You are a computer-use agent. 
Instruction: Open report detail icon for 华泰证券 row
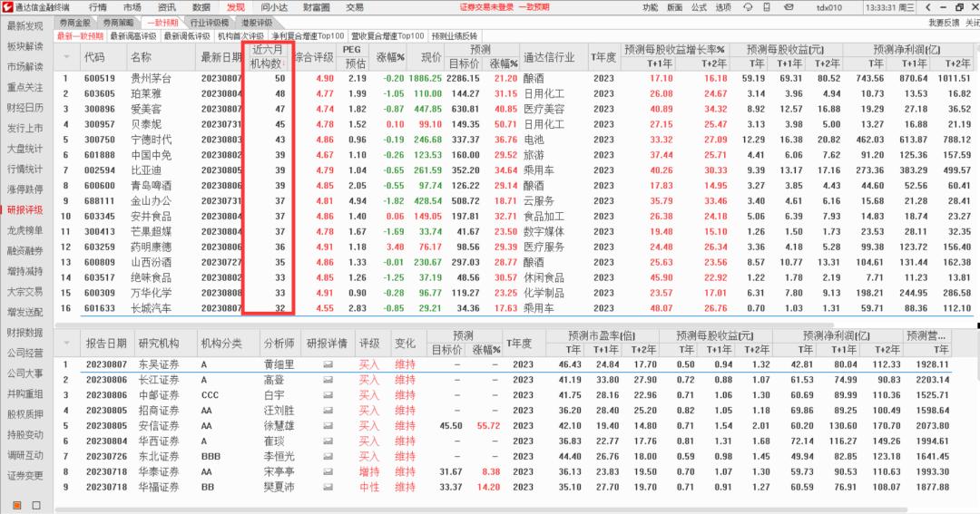[x=328, y=471]
